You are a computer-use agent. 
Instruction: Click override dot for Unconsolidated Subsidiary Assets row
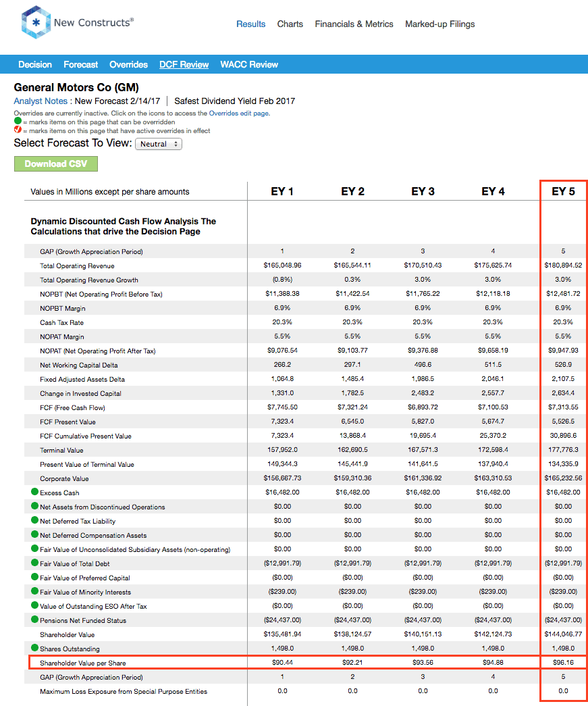pyautogui.click(x=34, y=549)
